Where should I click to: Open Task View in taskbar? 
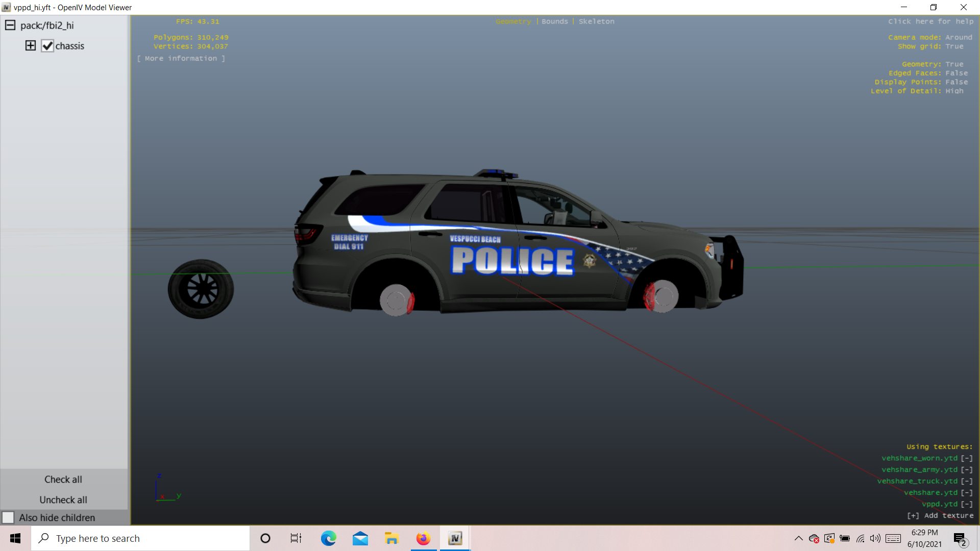click(296, 538)
